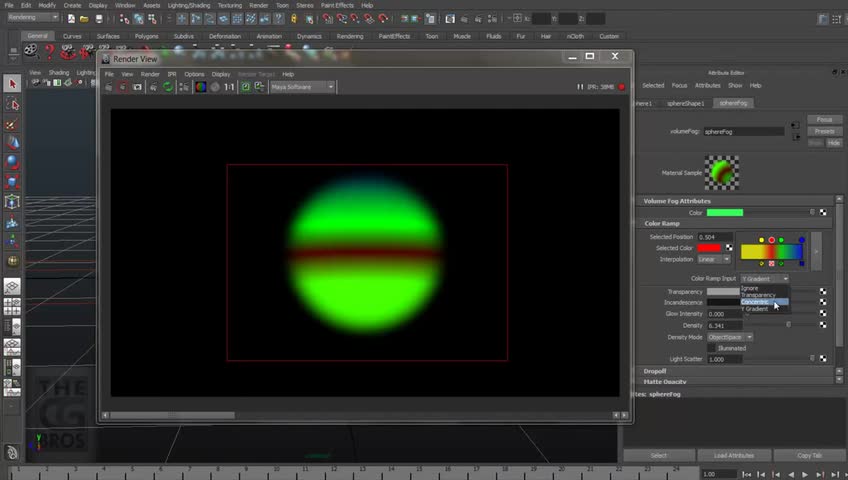Open the Polygons shelf tab

[146, 36]
